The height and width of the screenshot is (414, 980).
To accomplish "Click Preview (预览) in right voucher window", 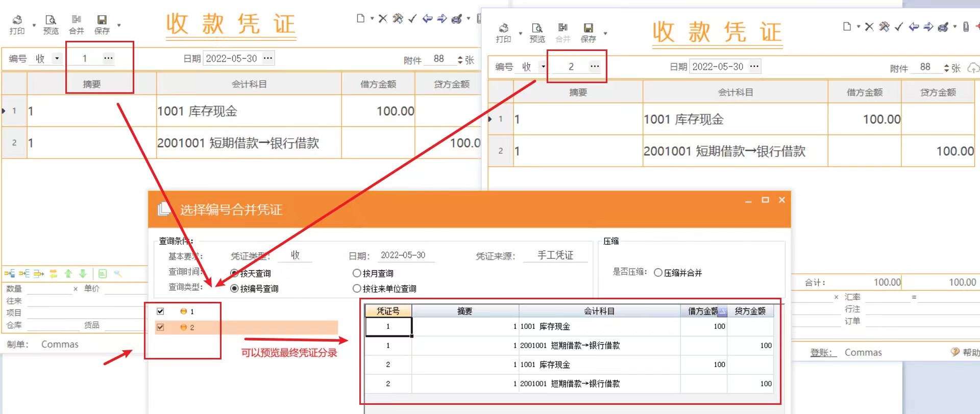I will 537,33.
